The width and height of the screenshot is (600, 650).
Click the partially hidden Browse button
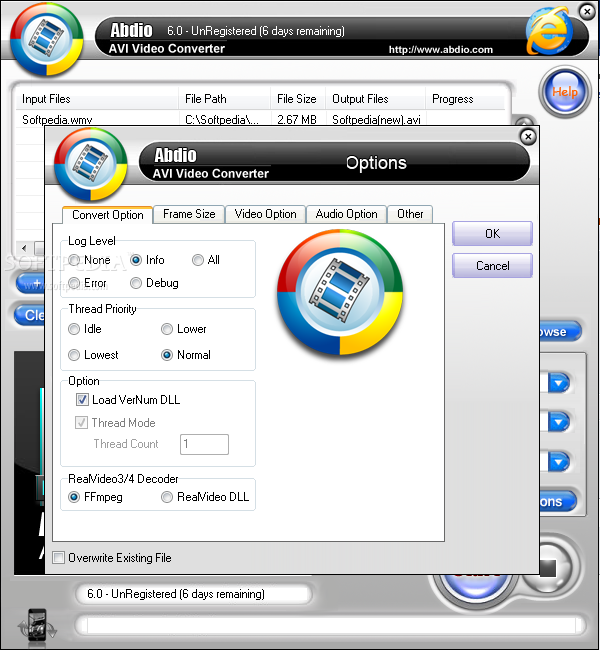560,332
